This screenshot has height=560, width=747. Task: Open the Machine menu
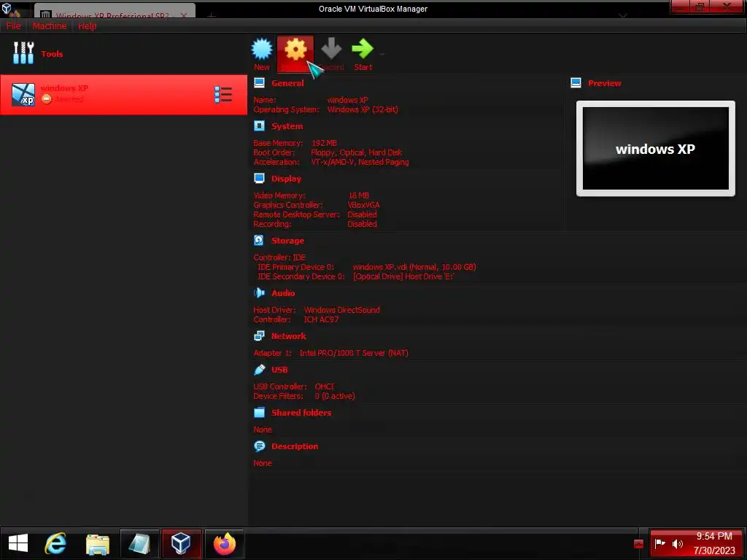click(x=49, y=26)
